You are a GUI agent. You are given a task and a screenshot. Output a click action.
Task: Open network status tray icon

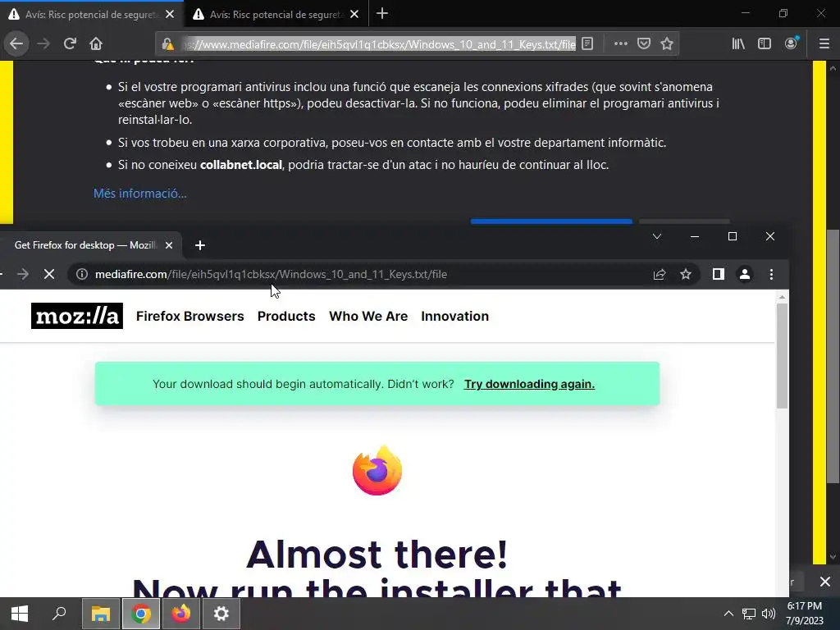click(x=748, y=614)
